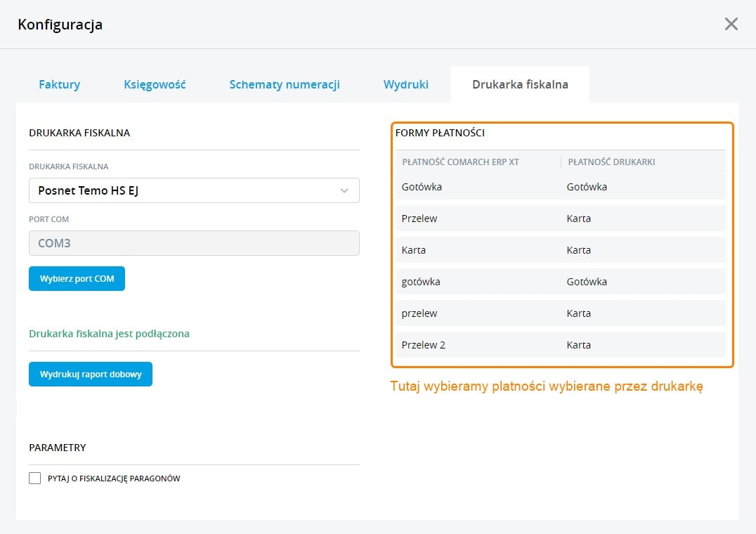Click the Płatność Comarch ERP XT header
Viewport: 756px width, 534px height.
coord(460,162)
